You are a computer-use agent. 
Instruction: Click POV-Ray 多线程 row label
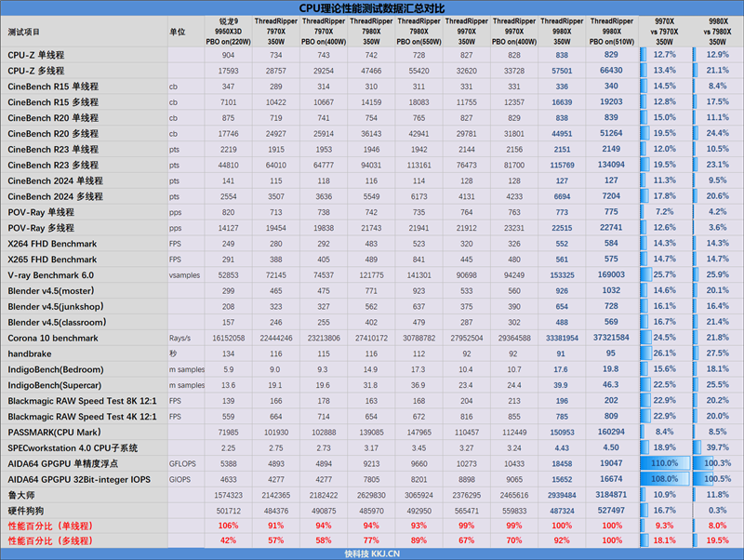[41, 228]
